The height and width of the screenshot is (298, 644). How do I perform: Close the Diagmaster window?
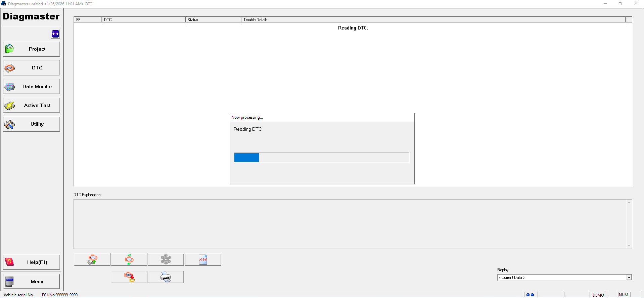636,4
